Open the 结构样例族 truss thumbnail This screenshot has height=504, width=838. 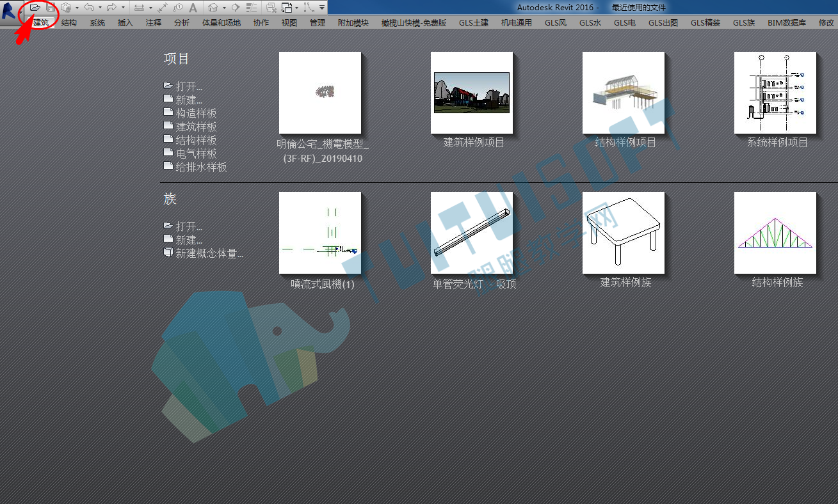(x=775, y=233)
